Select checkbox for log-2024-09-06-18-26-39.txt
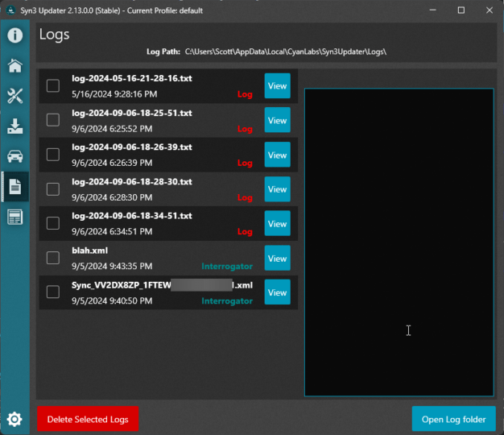The width and height of the screenshot is (504, 435). click(x=53, y=155)
